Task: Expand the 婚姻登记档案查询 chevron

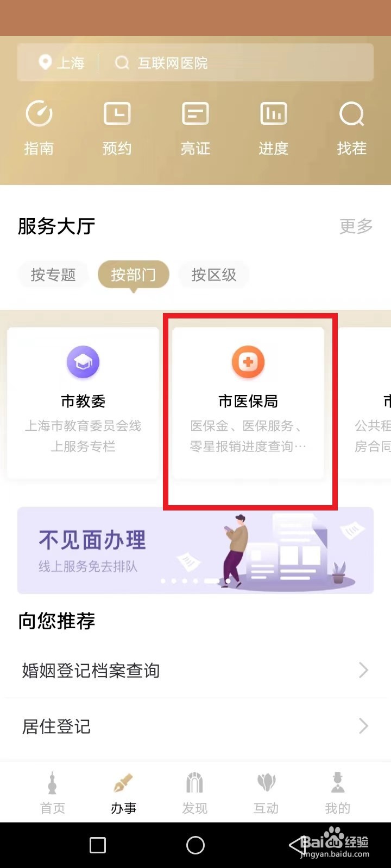Action: pyautogui.click(x=364, y=671)
